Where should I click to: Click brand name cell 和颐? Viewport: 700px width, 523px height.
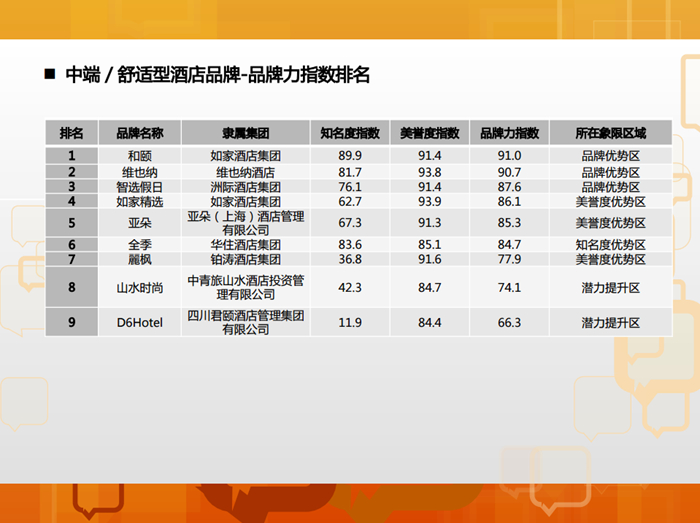pyautogui.click(x=140, y=156)
